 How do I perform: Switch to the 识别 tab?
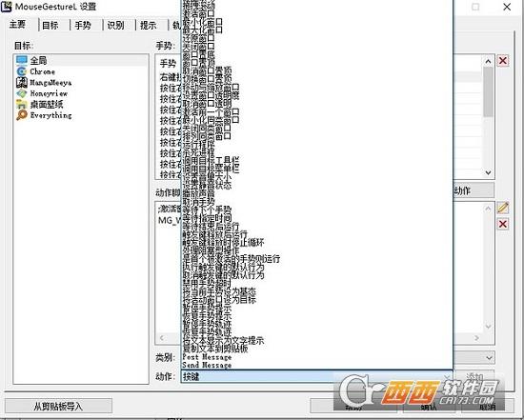click(x=115, y=25)
